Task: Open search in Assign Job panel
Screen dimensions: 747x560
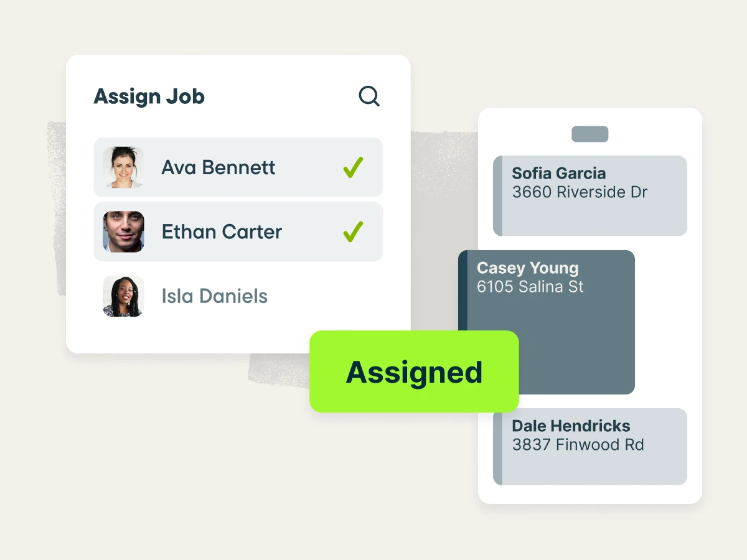Action: coord(369,96)
